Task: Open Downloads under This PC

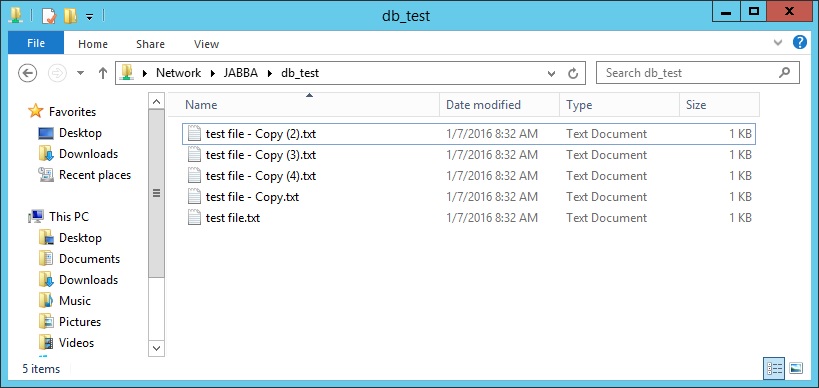Action: 88,280
